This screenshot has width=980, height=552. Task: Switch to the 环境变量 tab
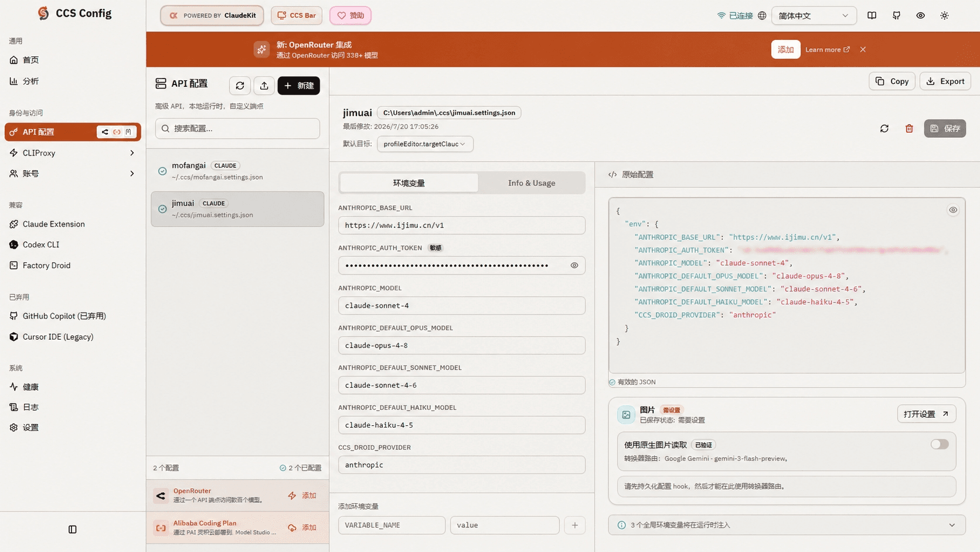(x=409, y=183)
